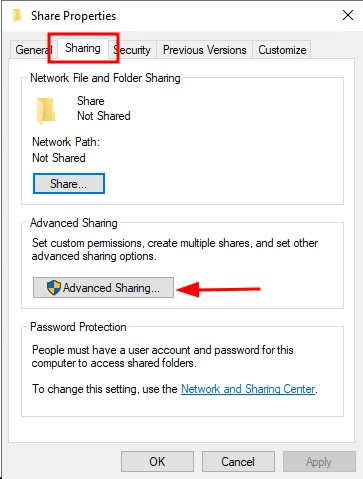Click the Network Path: label

[x=66, y=142]
